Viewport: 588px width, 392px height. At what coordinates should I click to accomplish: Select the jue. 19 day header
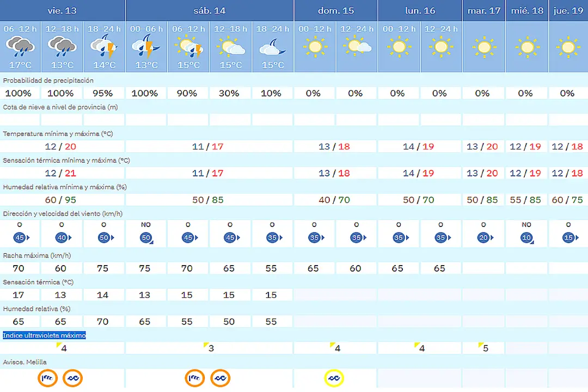[x=568, y=10]
